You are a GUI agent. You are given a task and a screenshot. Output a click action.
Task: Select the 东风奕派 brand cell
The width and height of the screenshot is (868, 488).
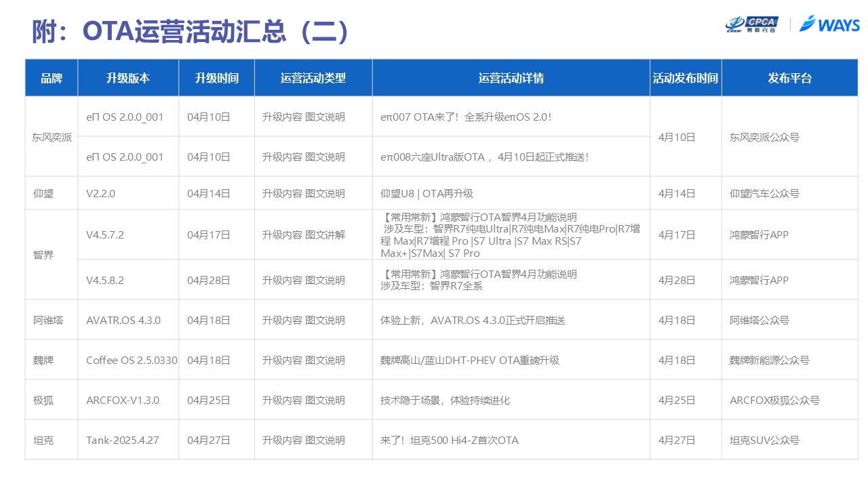(x=52, y=137)
